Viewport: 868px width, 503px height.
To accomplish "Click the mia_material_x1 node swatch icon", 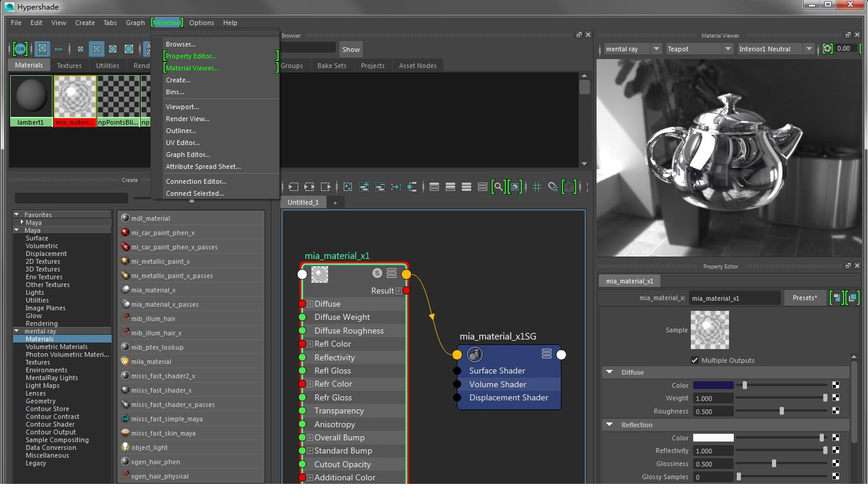I will pos(320,274).
